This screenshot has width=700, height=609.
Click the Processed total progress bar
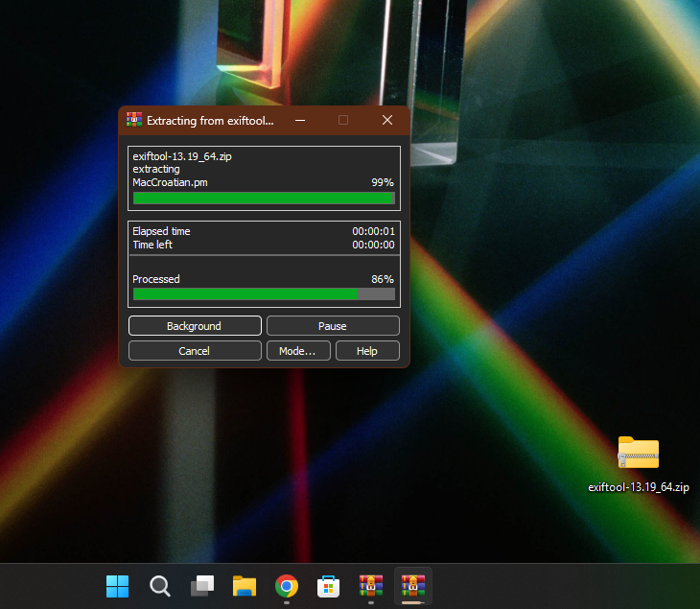pyautogui.click(x=264, y=294)
